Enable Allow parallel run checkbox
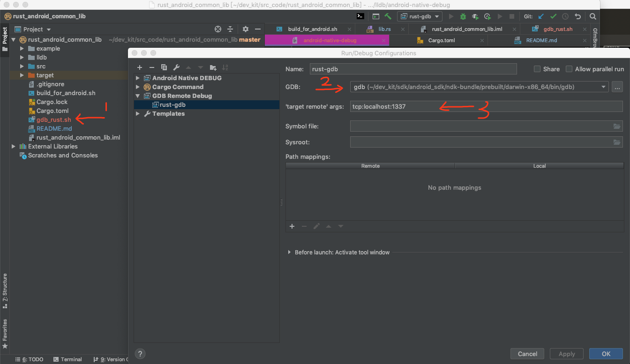This screenshot has width=630, height=364. [x=569, y=69]
